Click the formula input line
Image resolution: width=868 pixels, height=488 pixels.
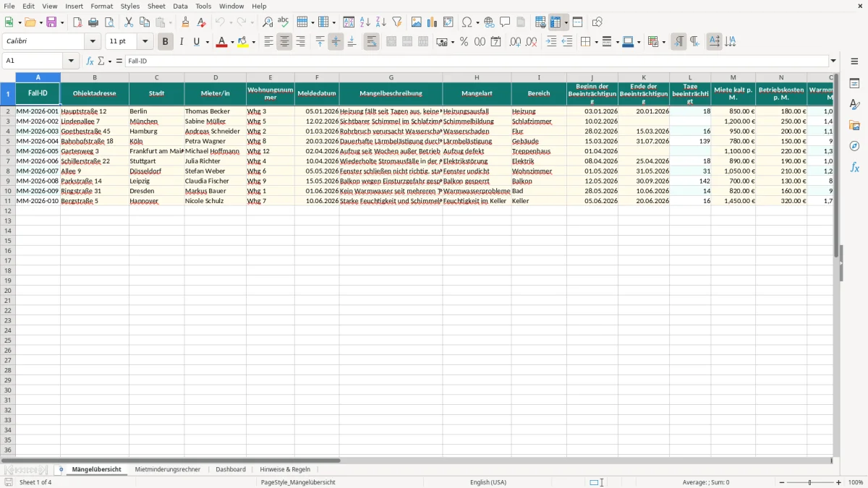coord(477,61)
